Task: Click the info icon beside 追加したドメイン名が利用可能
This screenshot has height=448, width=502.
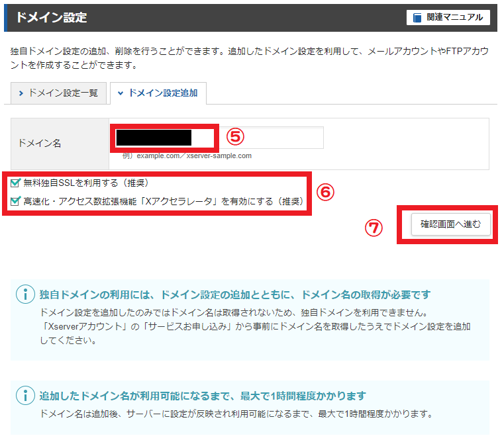Action: pos(25,396)
